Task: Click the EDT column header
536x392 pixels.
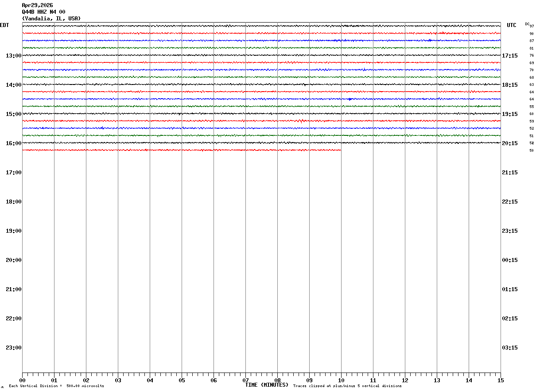Action: 4,25
